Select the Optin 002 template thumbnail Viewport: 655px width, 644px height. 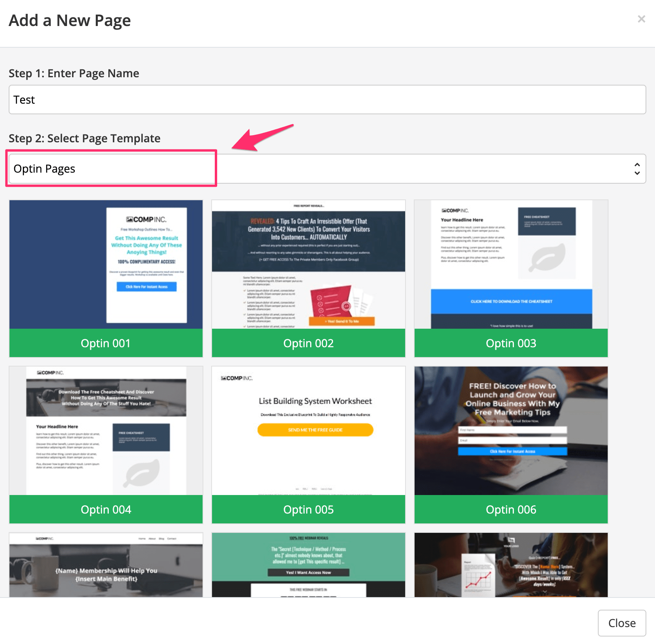pos(309,264)
